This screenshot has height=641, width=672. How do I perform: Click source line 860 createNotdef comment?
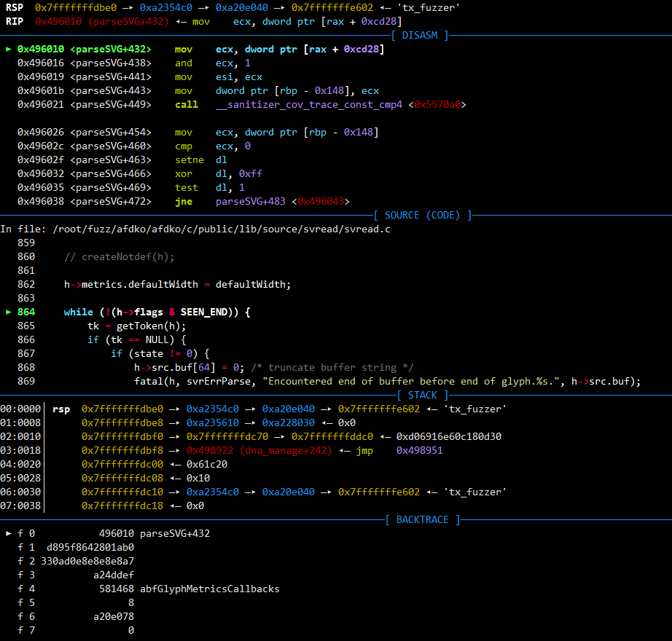point(119,257)
